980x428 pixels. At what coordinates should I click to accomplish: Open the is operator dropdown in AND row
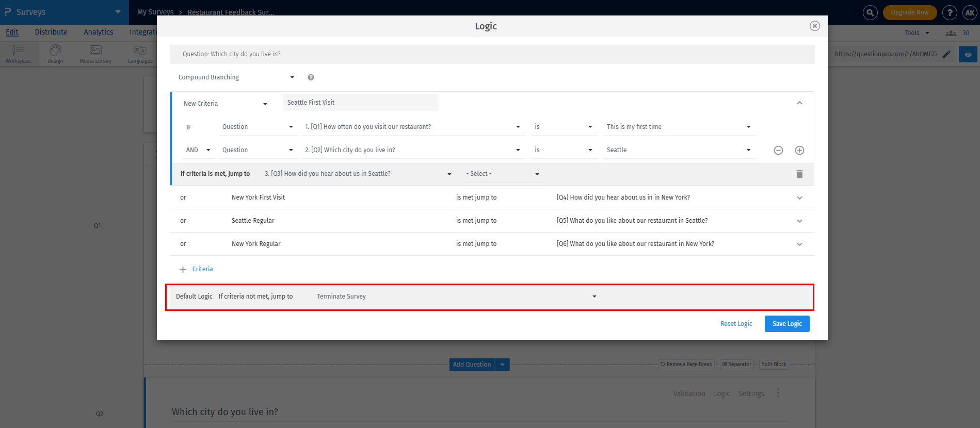[x=564, y=150]
